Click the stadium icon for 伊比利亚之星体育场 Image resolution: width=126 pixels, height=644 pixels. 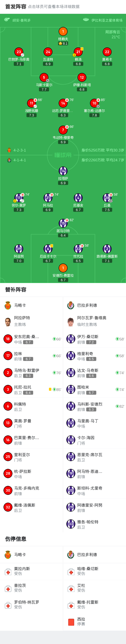[x=86, y=20]
